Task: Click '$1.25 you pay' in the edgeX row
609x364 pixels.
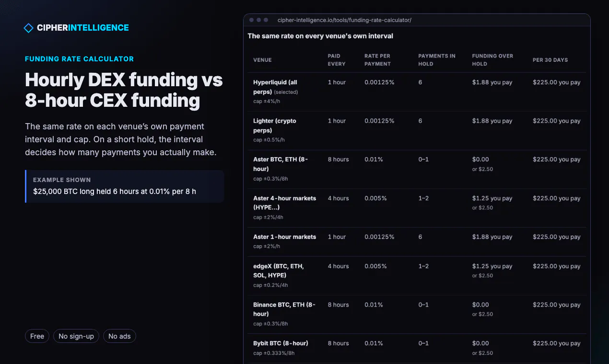Action: (x=492, y=266)
